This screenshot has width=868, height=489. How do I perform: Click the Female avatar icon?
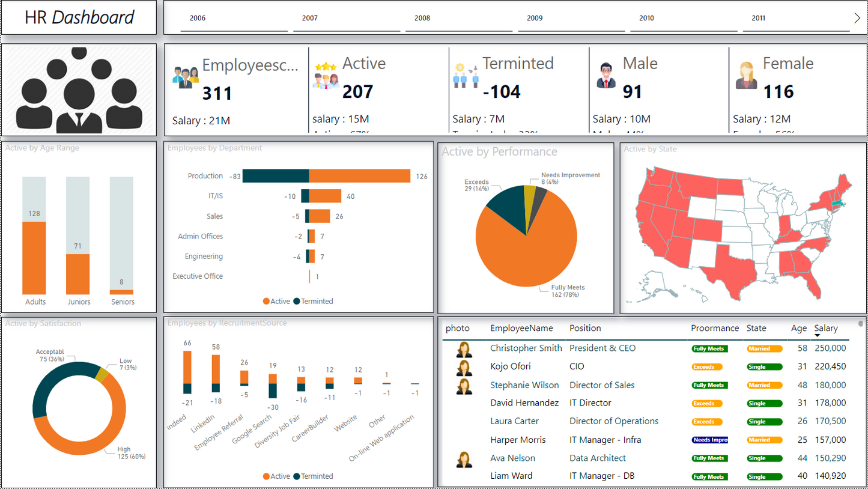click(746, 76)
